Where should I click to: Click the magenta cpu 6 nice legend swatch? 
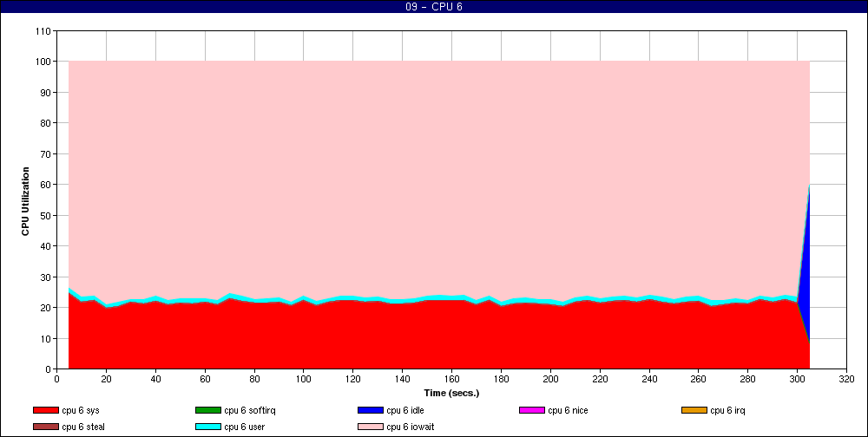531,410
